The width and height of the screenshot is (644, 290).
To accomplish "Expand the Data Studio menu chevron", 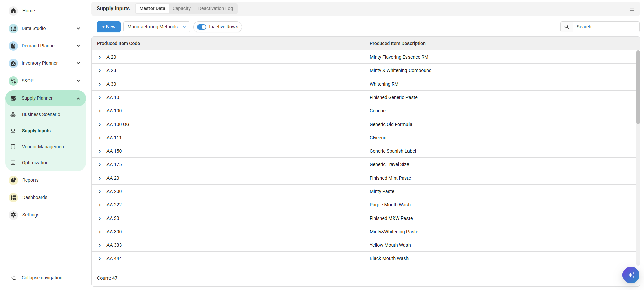I will click(x=78, y=28).
